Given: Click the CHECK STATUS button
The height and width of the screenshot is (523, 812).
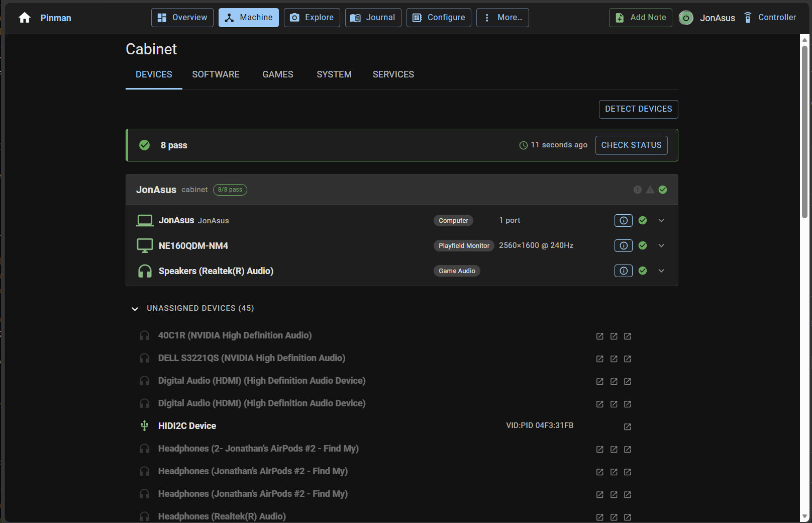Looking at the screenshot, I should pyautogui.click(x=632, y=145).
